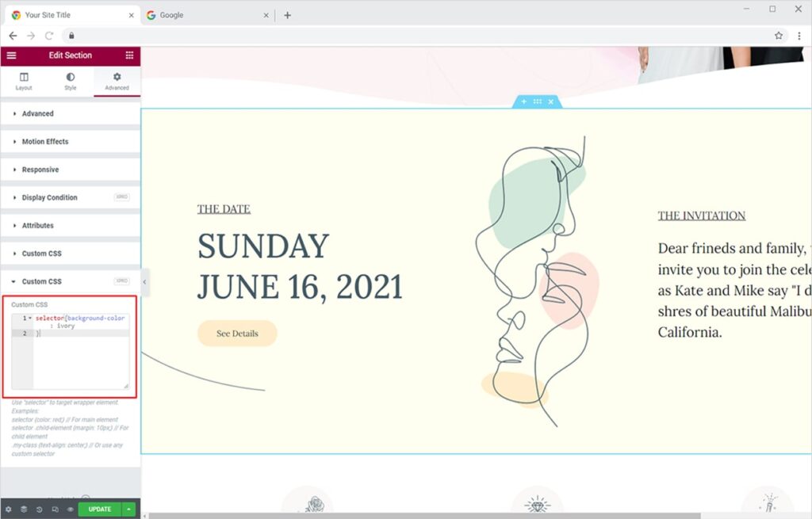812x519 pixels.
Task: Click the add section plus icon
Action: coord(523,101)
